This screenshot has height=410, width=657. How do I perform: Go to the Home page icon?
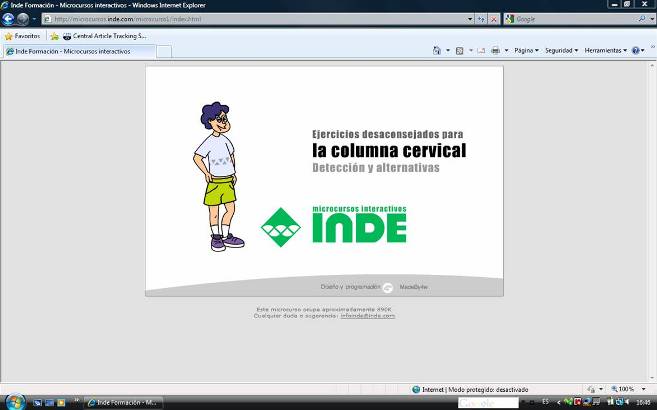437,50
